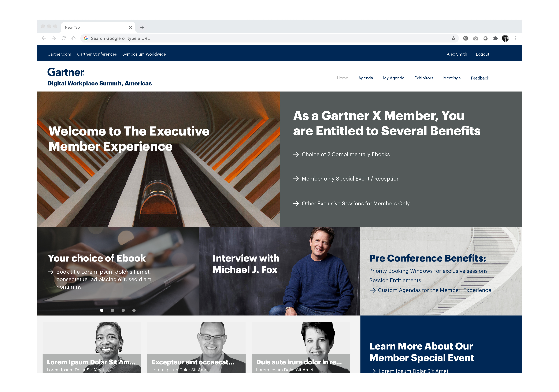Click the arrow icon beside Other Exclusive Sessions
559x392 pixels.
[x=296, y=204]
